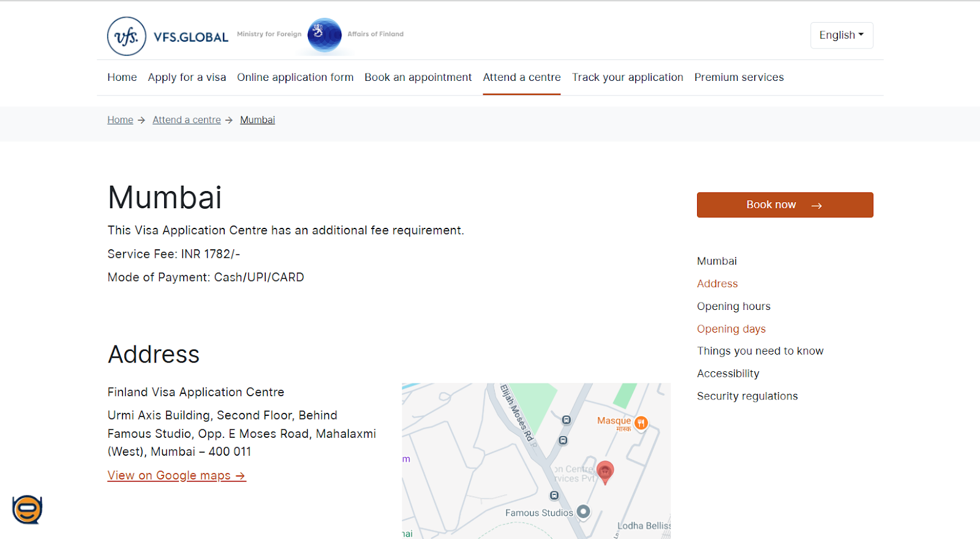
Task: Jump to Things you need to know
Action: [760, 351]
